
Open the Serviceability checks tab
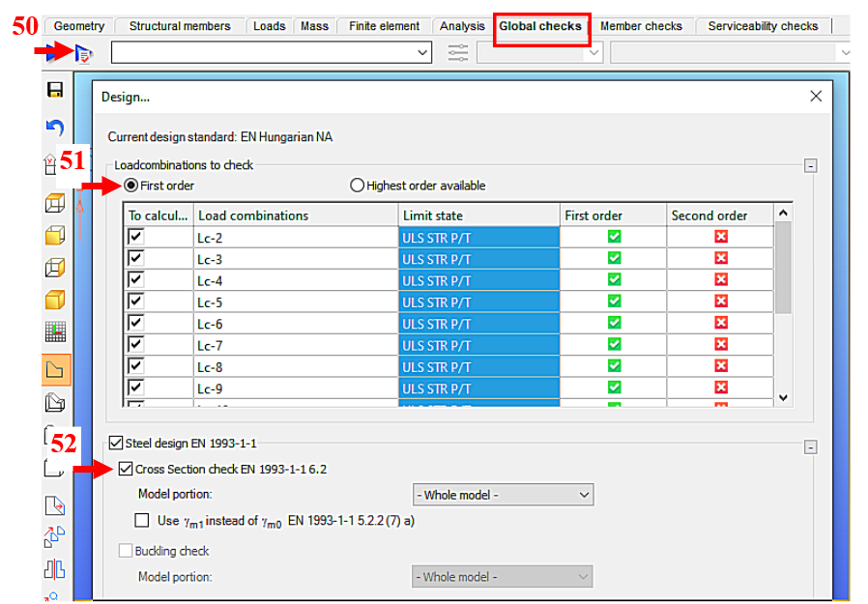click(x=763, y=26)
